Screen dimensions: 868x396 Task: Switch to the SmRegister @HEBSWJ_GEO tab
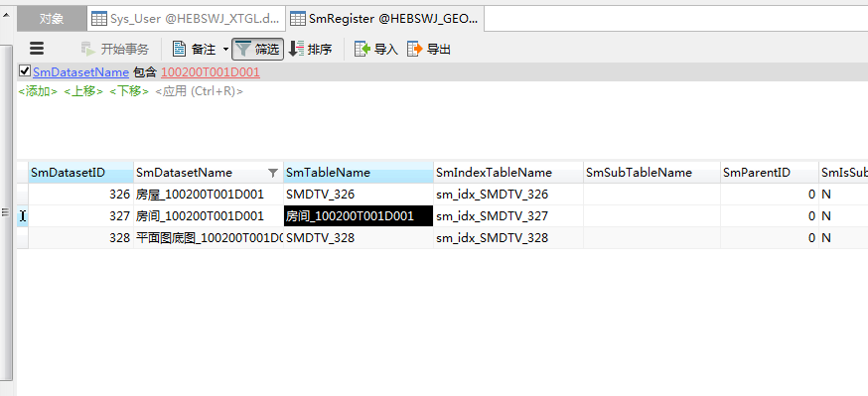[385, 19]
